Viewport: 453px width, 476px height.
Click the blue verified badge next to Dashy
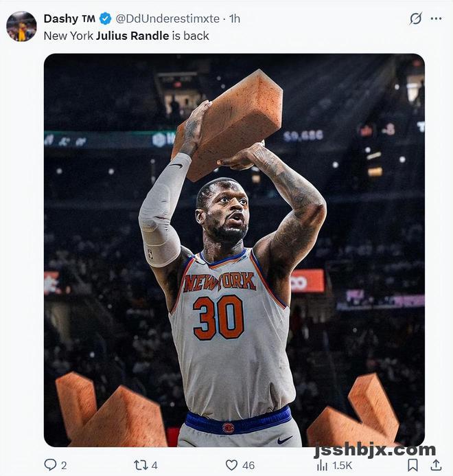(106, 19)
